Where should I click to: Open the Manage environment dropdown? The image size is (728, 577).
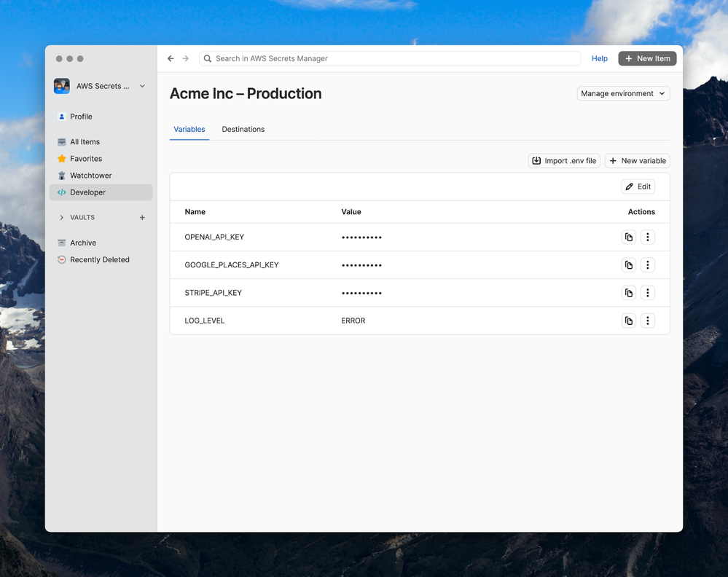tap(623, 93)
